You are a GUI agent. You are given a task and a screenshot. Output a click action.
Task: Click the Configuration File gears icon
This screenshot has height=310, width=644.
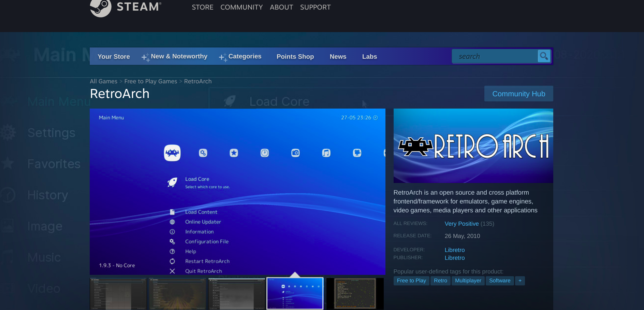click(172, 242)
